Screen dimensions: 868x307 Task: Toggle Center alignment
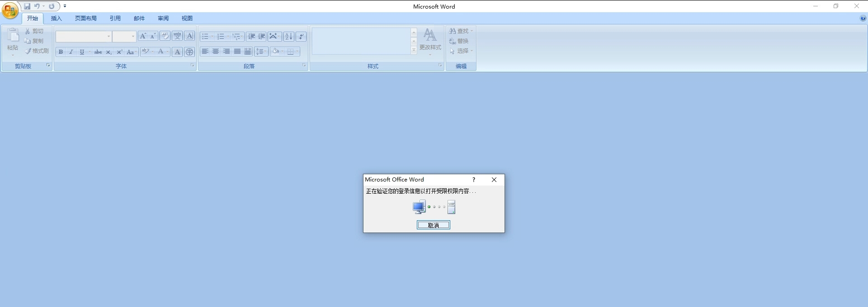click(x=216, y=51)
